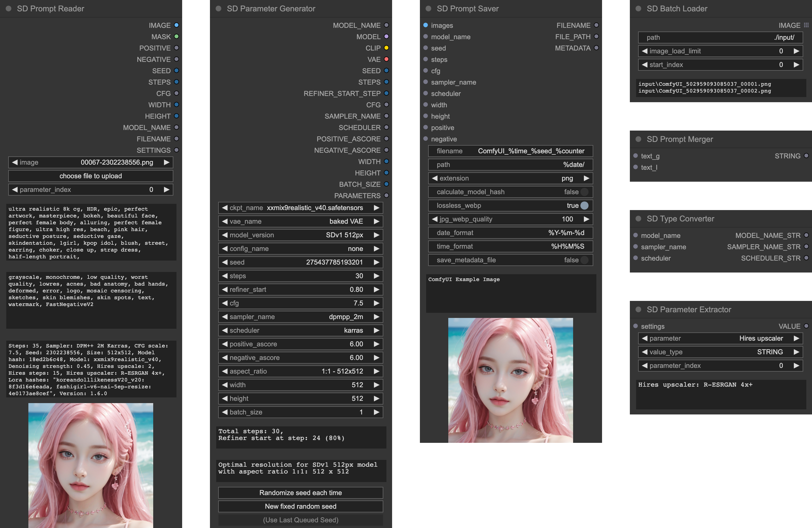Open the Hires upscaler parameter dropdown
The height and width of the screenshot is (528, 812).
point(720,338)
